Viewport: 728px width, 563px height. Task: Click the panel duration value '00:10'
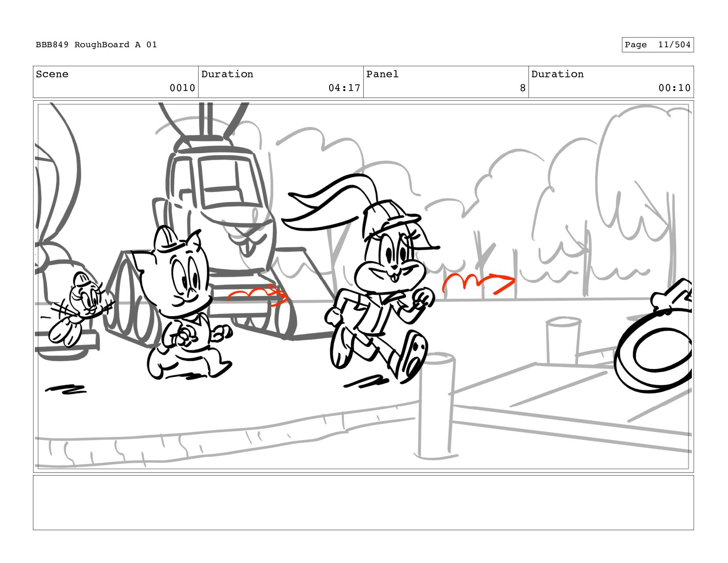675,88
